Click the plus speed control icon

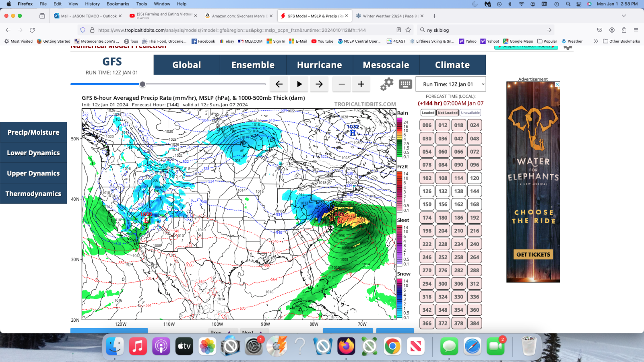pos(361,84)
